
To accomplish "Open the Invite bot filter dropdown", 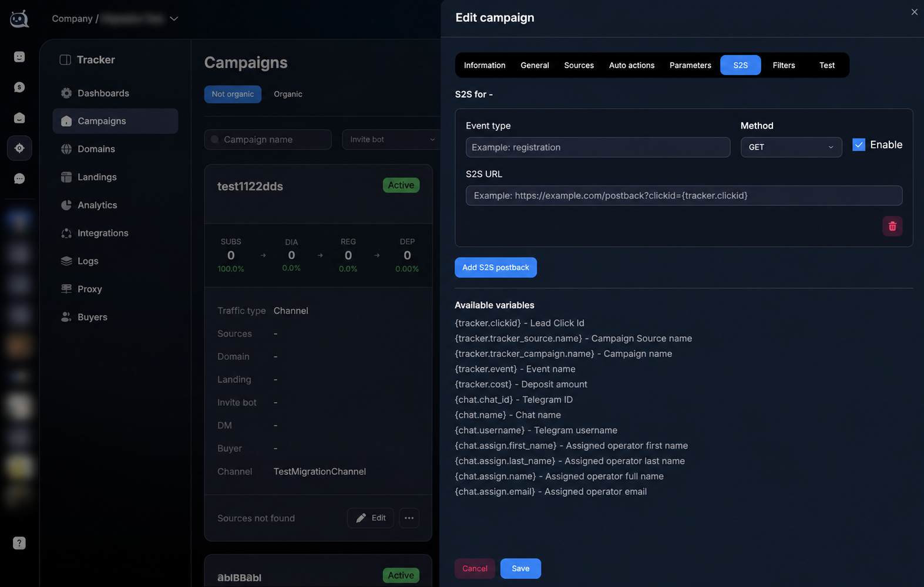I will [x=391, y=140].
